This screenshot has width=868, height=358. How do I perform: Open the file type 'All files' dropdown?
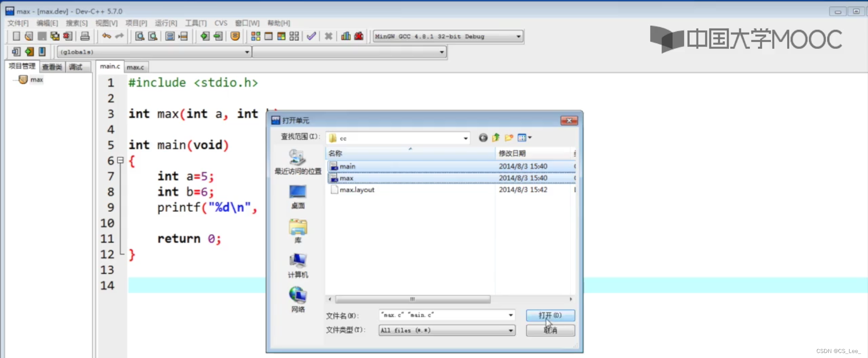pyautogui.click(x=510, y=330)
